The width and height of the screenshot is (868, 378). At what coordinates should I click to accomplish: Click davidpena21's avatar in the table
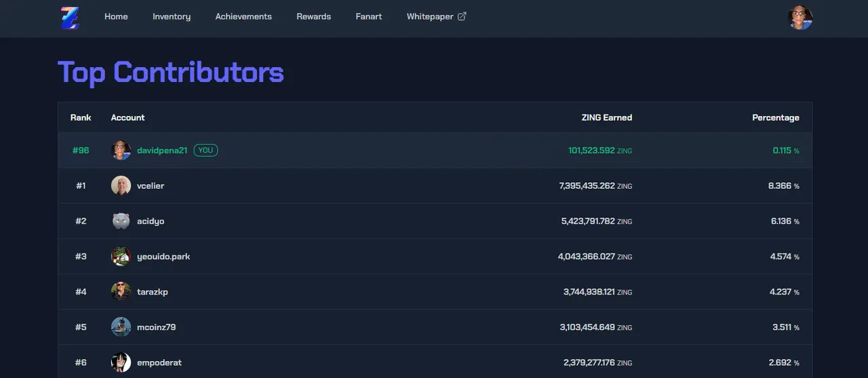[x=121, y=150]
